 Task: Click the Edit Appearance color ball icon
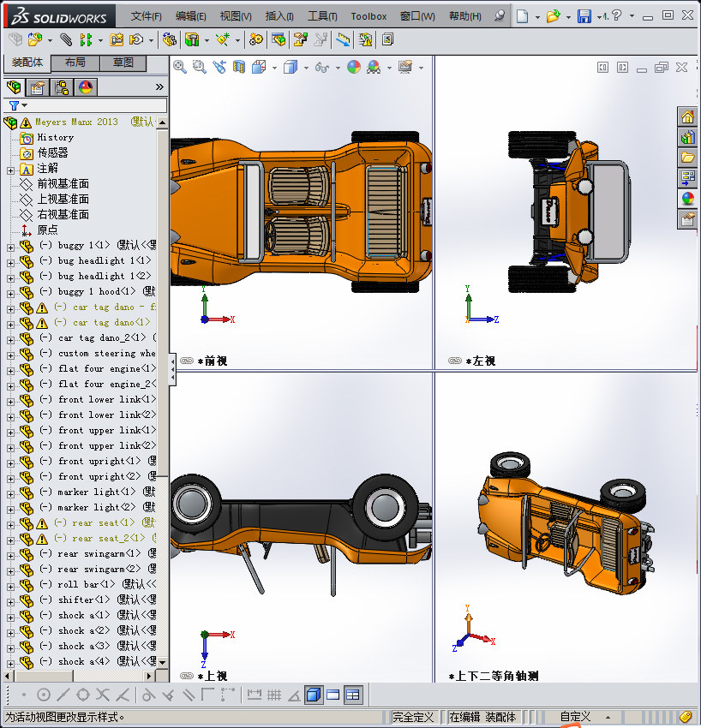pos(354,68)
